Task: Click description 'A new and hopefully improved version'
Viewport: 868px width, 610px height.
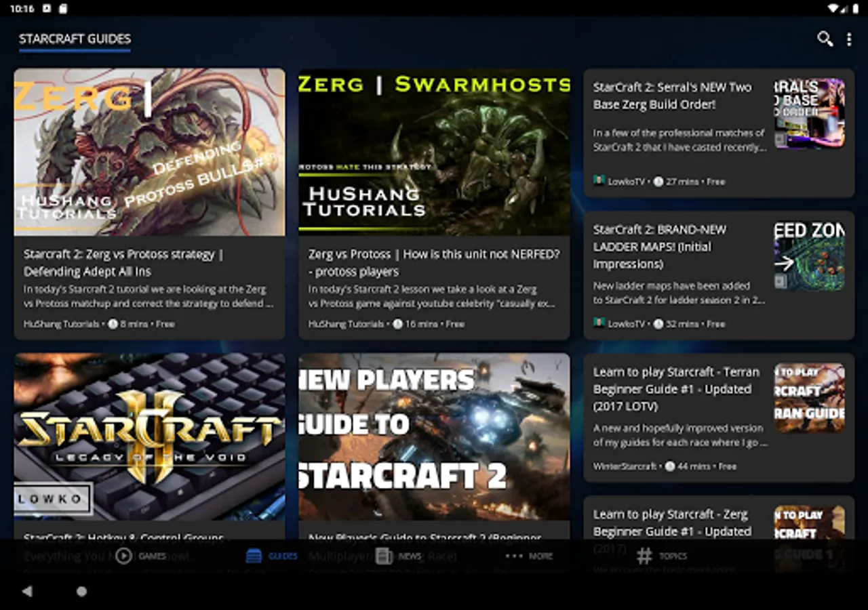Action: 680,435
